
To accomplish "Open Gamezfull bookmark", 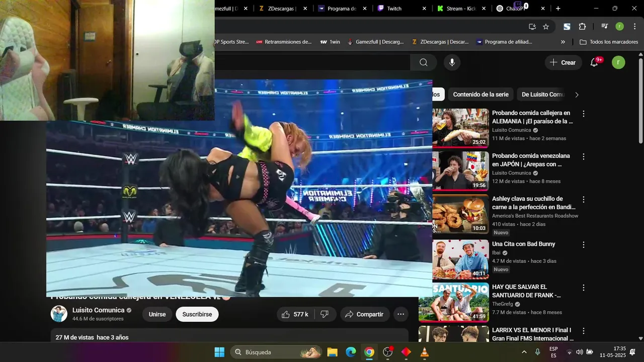I will [x=375, y=42].
